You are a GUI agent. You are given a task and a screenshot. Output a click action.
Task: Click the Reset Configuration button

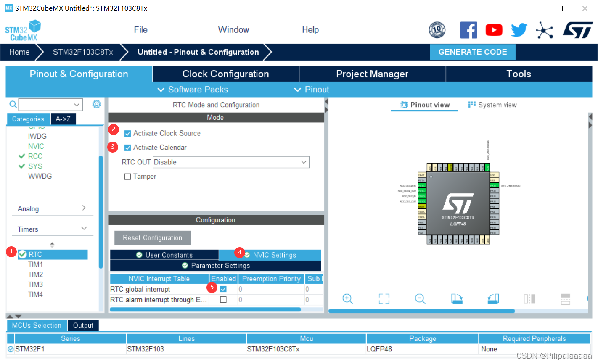153,238
